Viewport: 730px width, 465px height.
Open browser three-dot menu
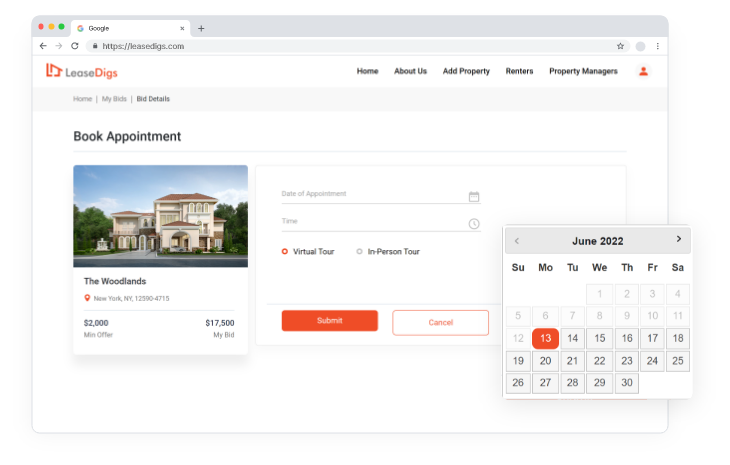657,46
